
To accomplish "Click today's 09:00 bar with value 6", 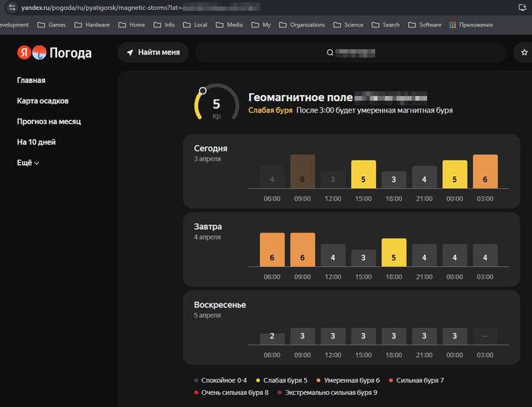I will (x=302, y=171).
